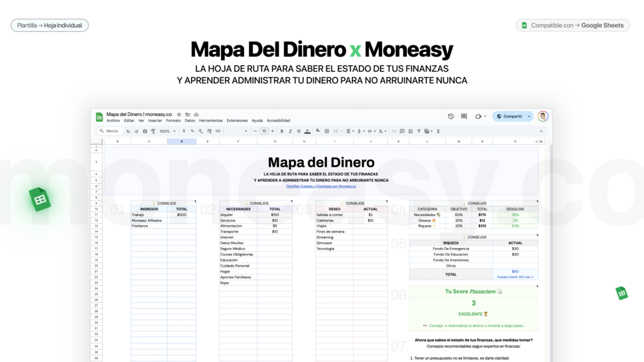Open the filter views dropdown
644x362 pixels.
429,131
